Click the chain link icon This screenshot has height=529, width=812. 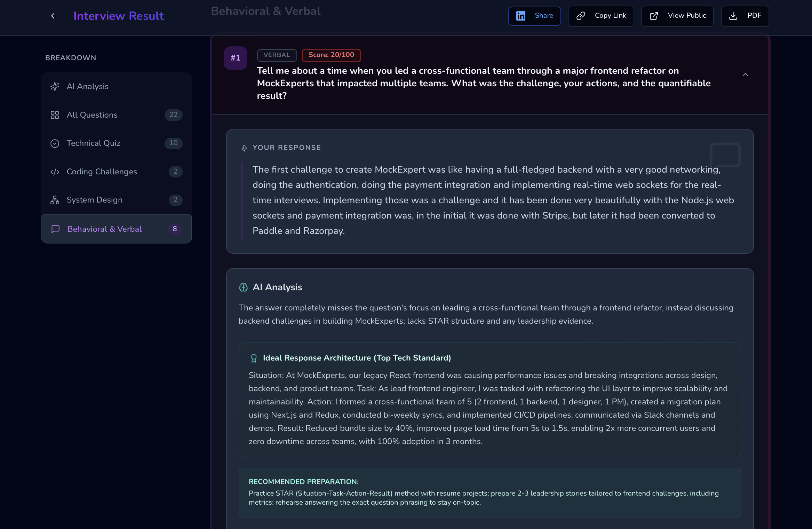point(581,16)
